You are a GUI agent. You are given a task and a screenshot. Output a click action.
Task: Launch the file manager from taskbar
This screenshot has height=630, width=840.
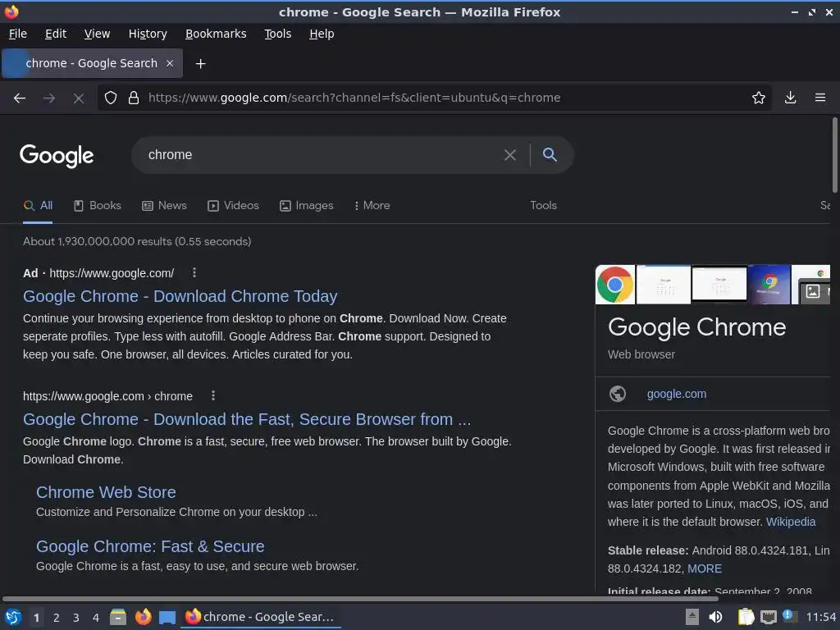tap(118, 617)
